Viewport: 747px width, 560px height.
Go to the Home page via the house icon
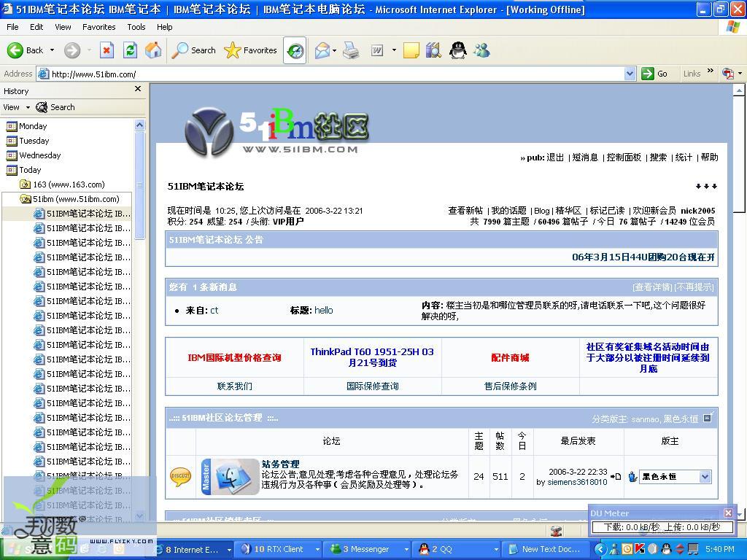153,50
